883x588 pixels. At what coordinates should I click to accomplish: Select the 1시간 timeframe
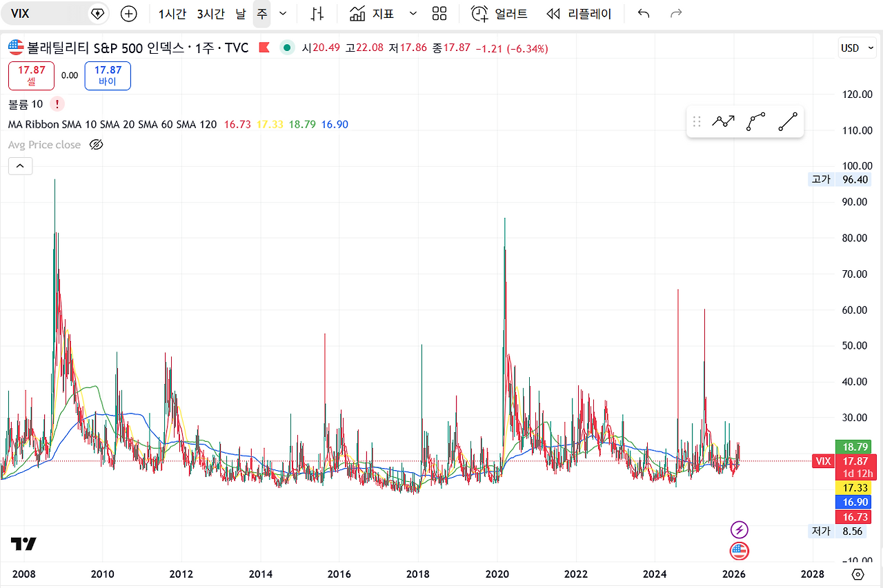(x=172, y=14)
